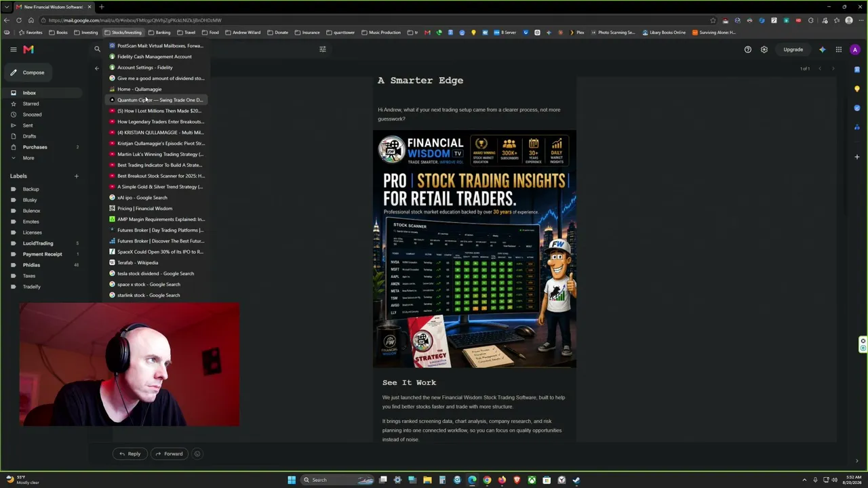
Task: Open the Books bookmarks folder
Action: [58, 33]
